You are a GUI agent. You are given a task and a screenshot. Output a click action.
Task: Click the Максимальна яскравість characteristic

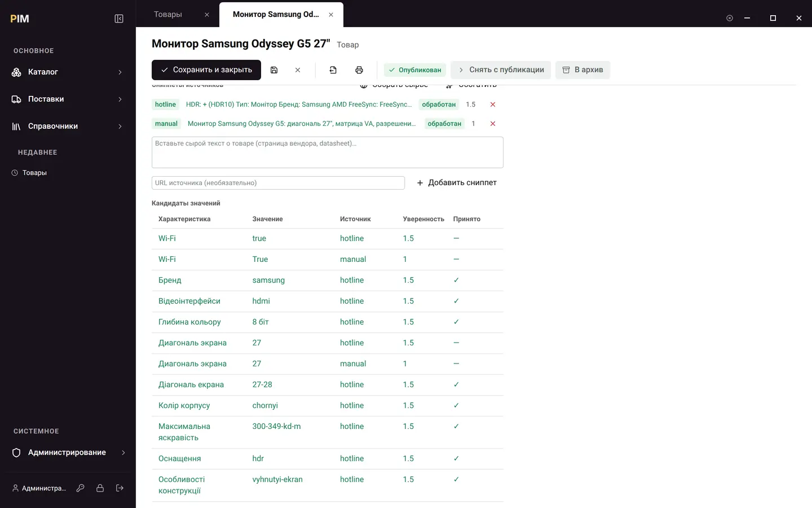click(184, 432)
